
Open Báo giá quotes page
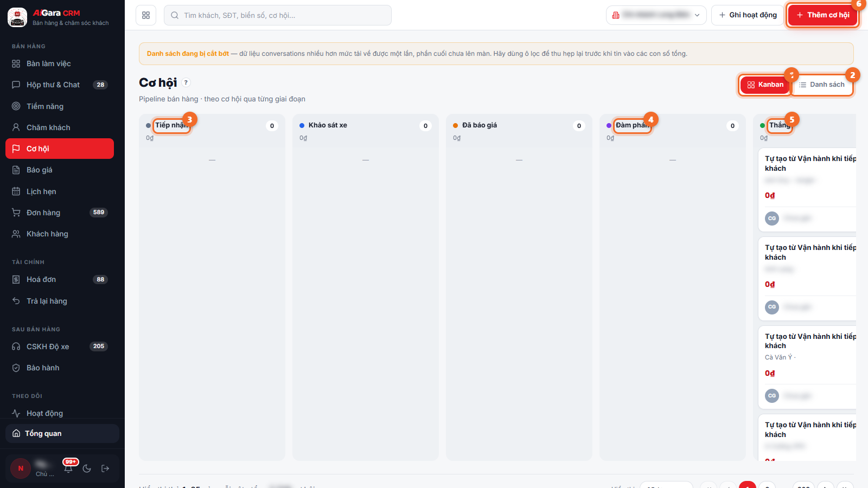click(60, 170)
